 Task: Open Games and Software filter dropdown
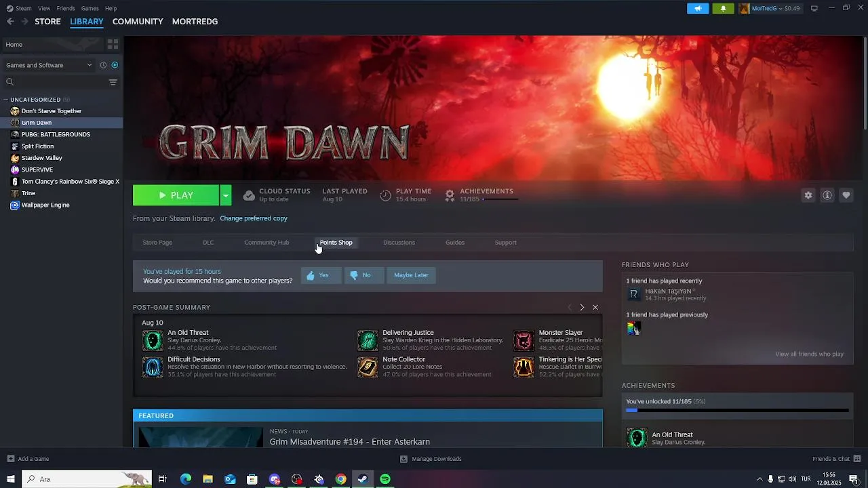click(x=49, y=65)
